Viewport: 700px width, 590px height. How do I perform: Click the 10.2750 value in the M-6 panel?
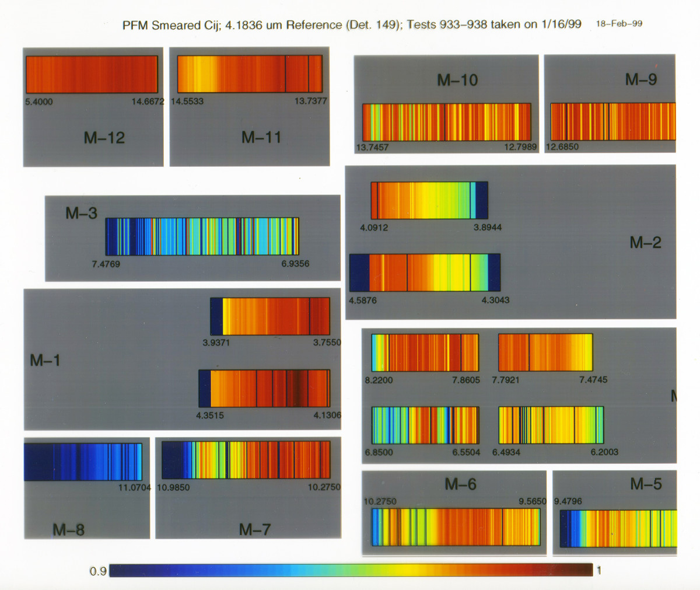pyautogui.click(x=380, y=501)
